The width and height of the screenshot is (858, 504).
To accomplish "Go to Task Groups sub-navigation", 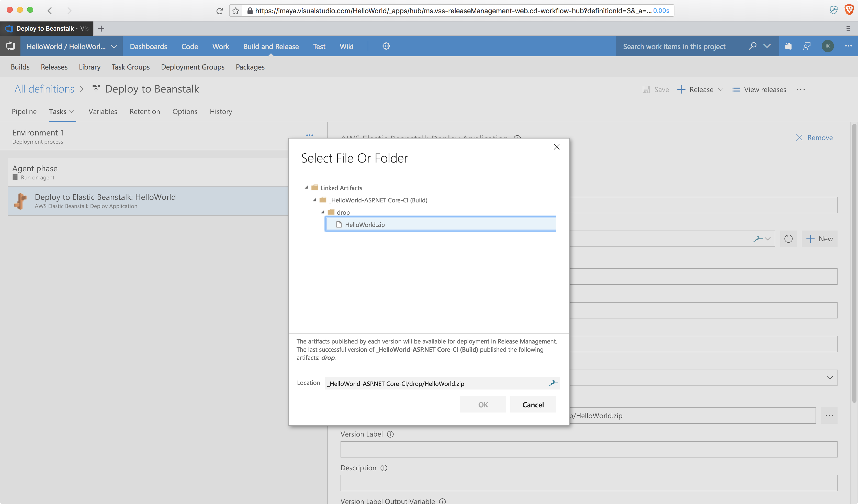I will (x=131, y=67).
